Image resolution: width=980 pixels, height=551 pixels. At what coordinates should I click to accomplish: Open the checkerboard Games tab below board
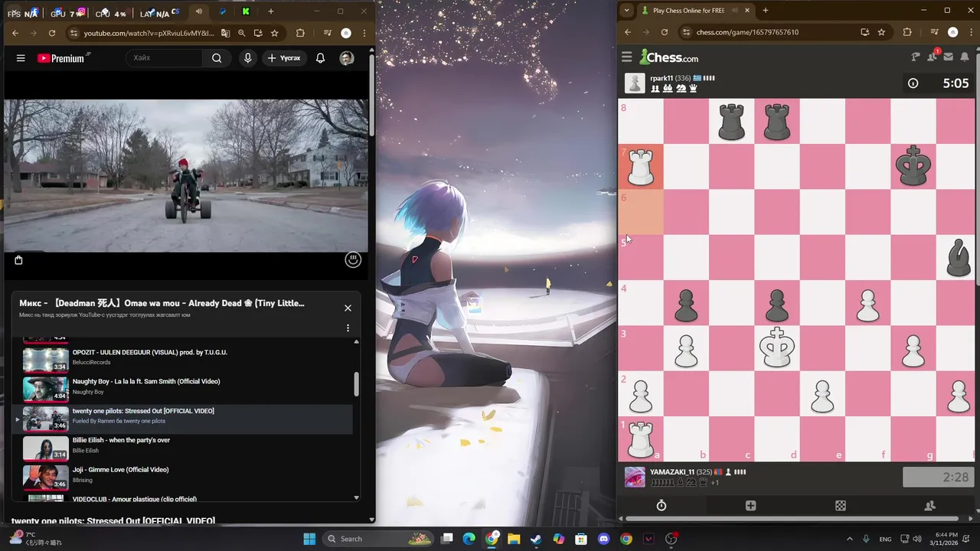(x=841, y=506)
